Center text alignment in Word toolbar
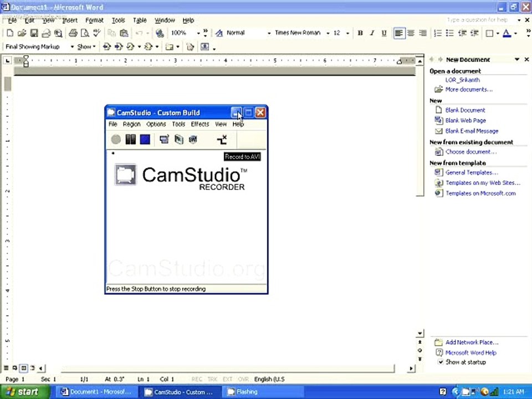This screenshot has height=399, width=532. 411,33
